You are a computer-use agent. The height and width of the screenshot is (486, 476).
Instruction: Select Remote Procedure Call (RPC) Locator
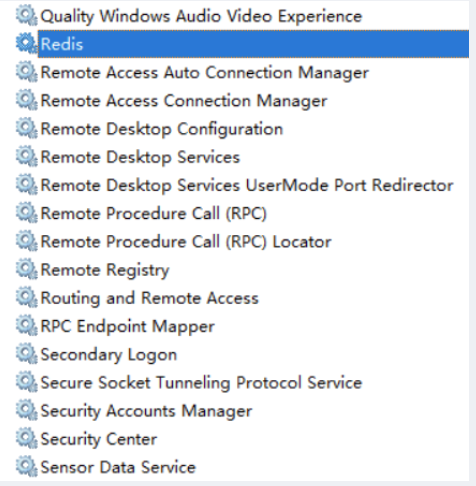(186, 242)
